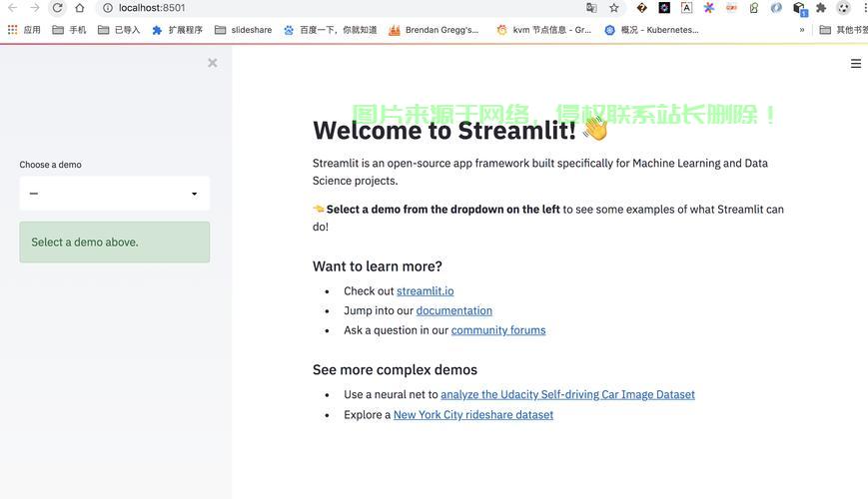Click the browser reload icon
Image resolution: width=868 pixels, height=499 pixels.
click(x=57, y=8)
